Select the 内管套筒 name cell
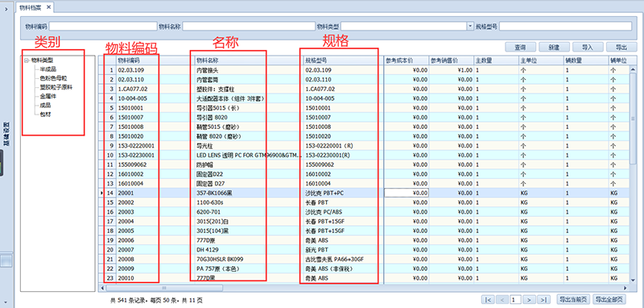 point(249,79)
